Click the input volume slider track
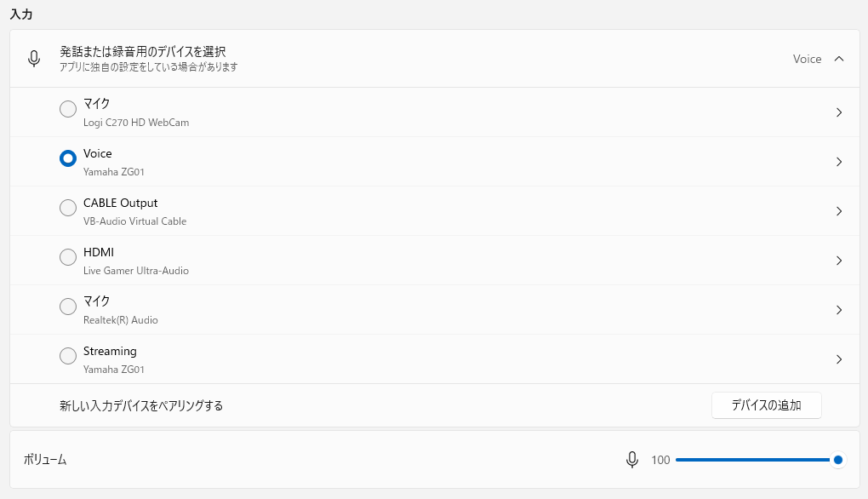 coord(757,460)
